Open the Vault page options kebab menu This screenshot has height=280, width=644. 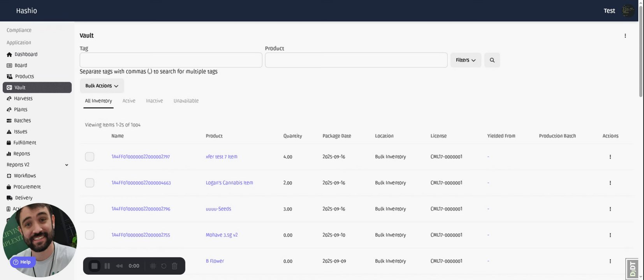coord(625,36)
